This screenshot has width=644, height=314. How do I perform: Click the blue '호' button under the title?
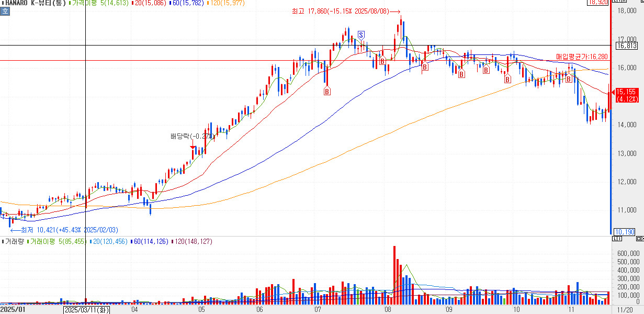[x=5, y=11]
